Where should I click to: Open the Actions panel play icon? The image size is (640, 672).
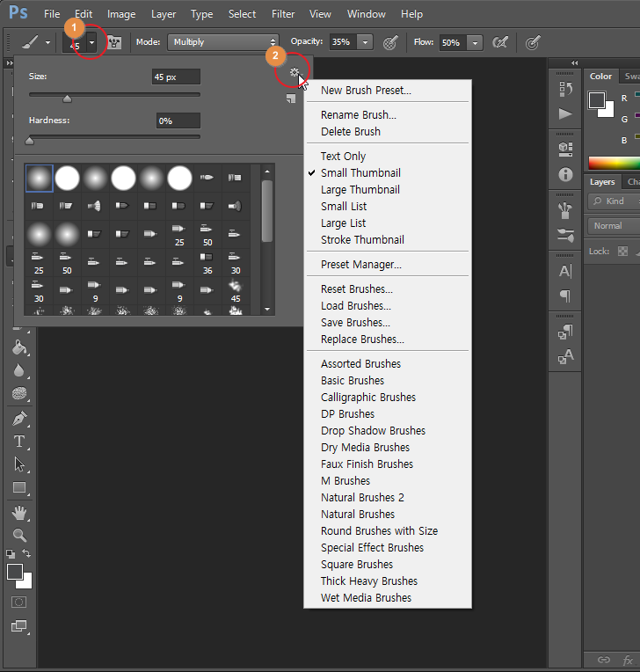pos(566,113)
